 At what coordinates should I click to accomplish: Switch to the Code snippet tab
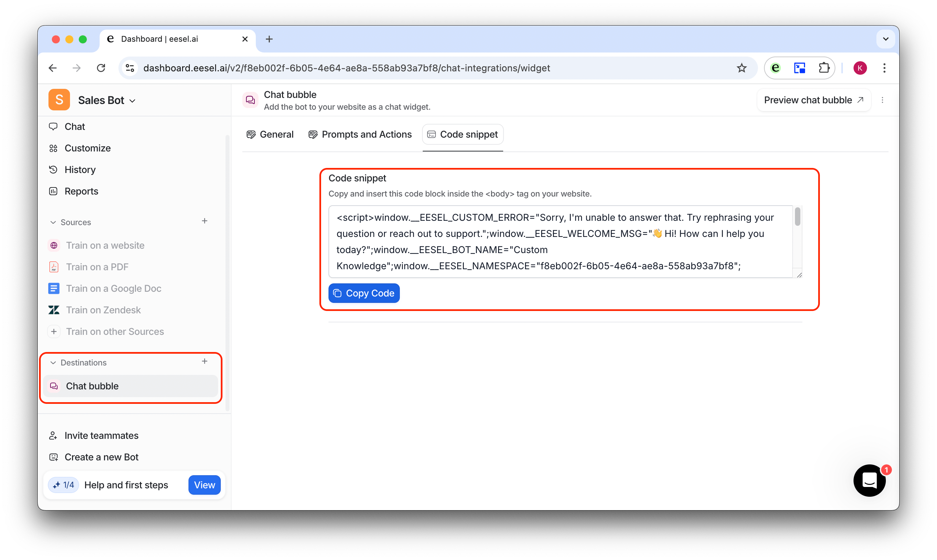(x=463, y=134)
